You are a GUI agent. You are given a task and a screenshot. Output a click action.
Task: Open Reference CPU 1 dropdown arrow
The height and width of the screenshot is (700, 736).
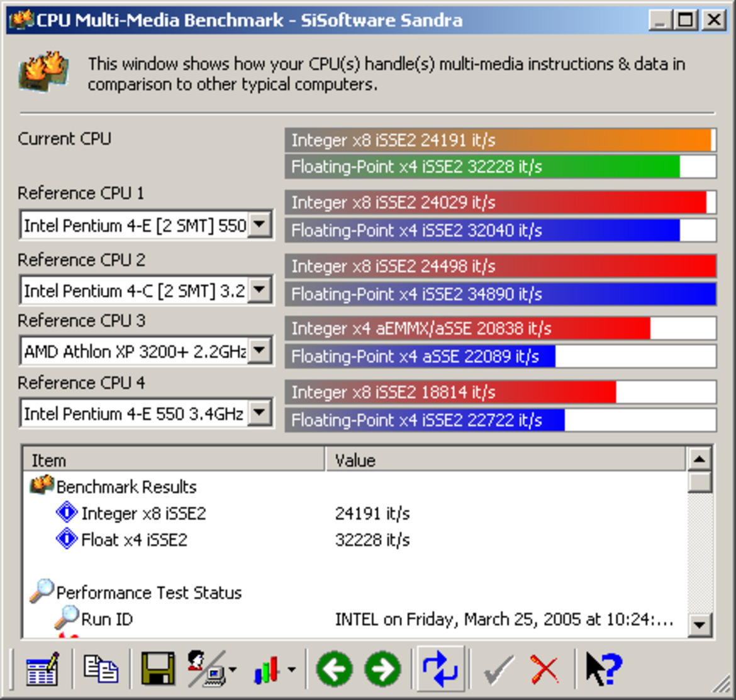(x=260, y=225)
